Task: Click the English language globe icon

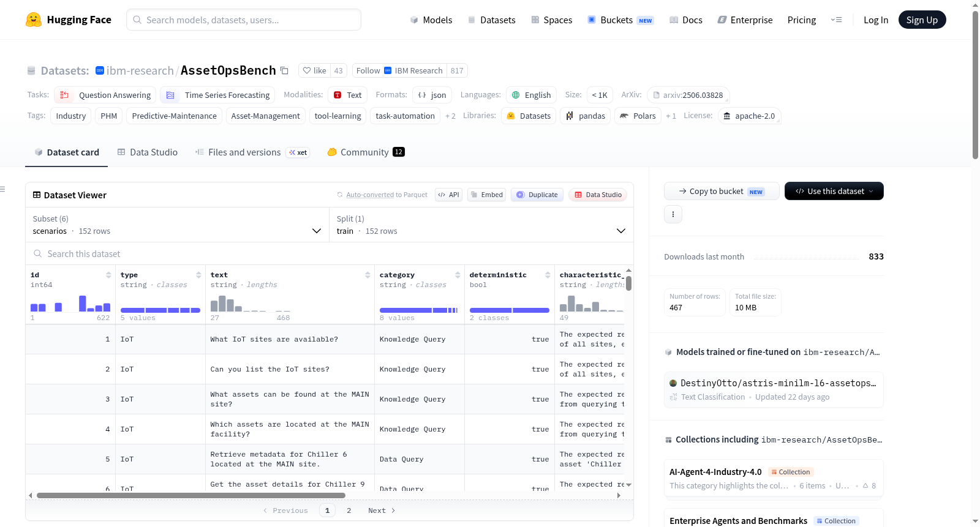Action: click(x=516, y=95)
